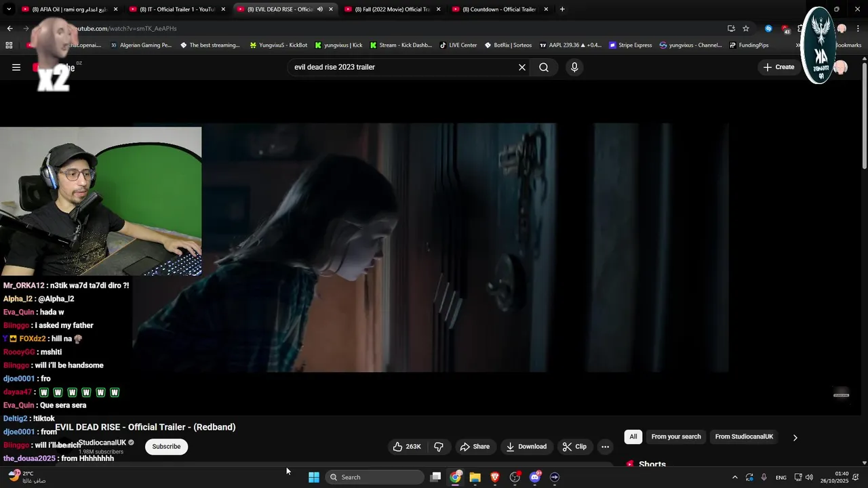Click the page's vertical scrollbar
Screen dimensions: 868x488
(864, 117)
